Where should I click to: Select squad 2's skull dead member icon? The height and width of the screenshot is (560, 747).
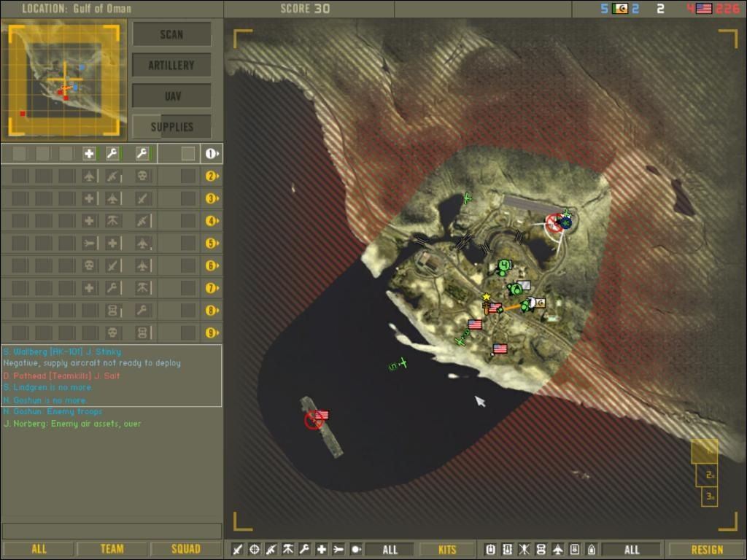click(x=142, y=176)
